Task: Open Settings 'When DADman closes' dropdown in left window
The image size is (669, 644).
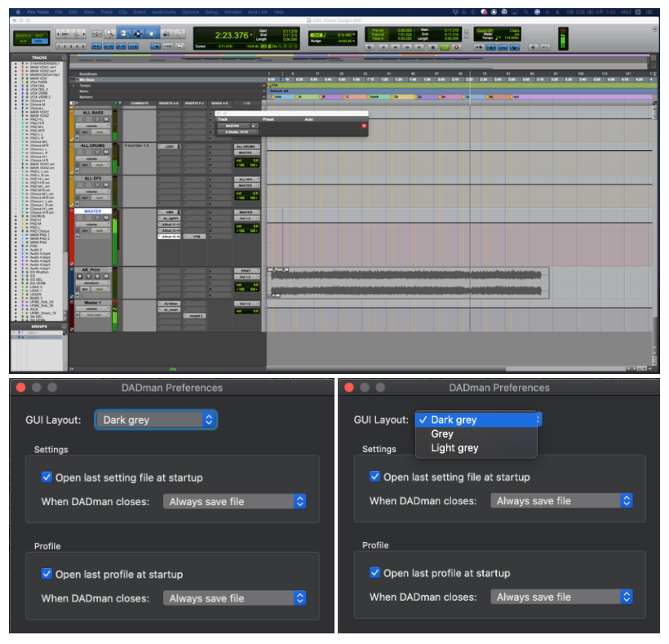Action: pos(235,501)
